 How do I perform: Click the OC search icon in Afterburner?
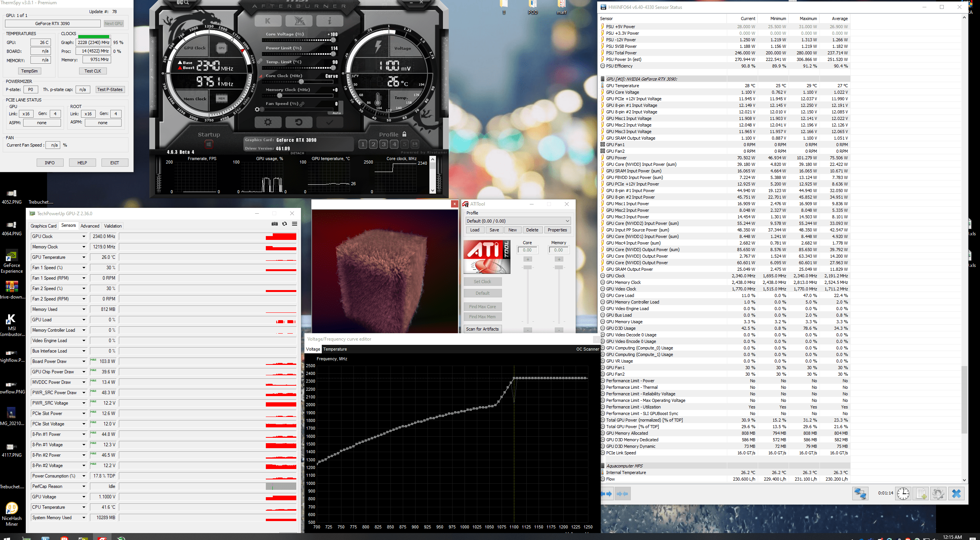pos(183,2)
